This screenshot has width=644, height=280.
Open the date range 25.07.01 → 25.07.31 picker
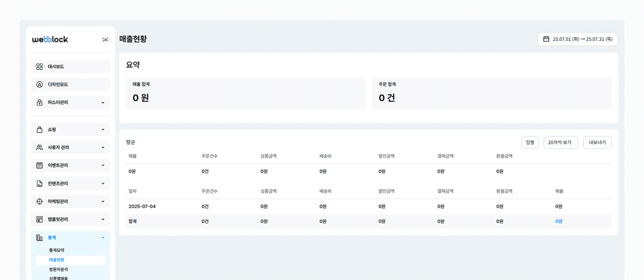pyautogui.click(x=578, y=39)
